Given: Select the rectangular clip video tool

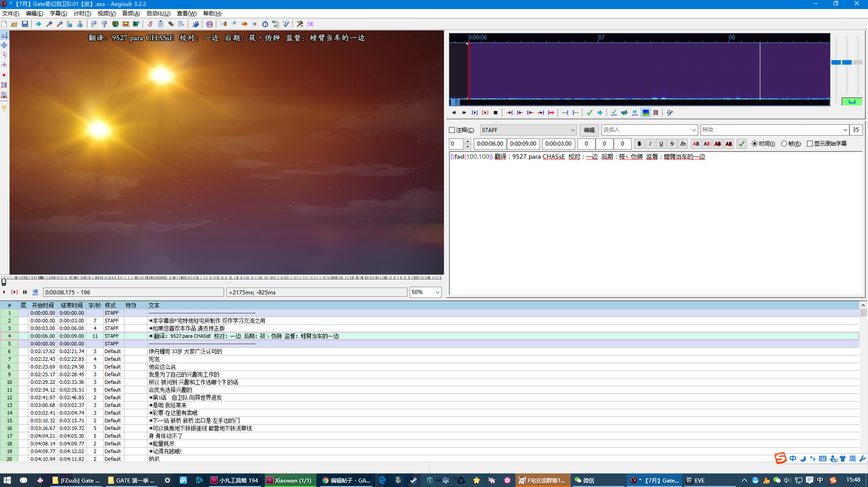Looking at the screenshot, I should (x=4, y=85).
